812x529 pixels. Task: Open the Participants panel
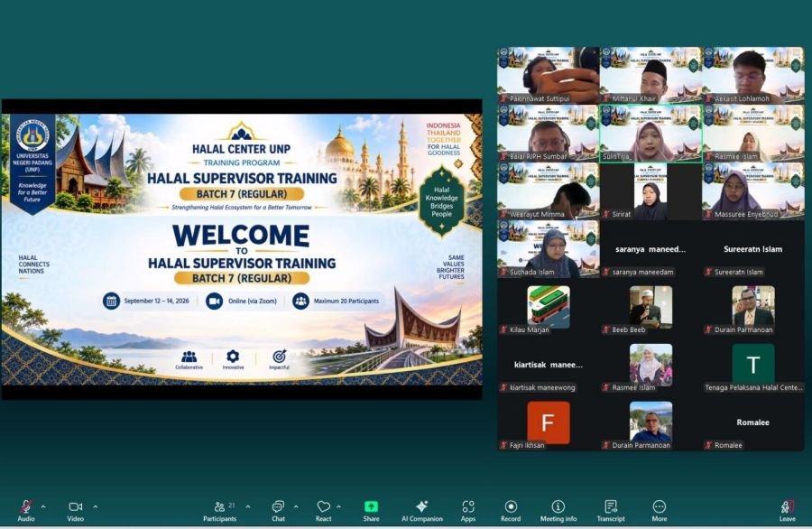(219, 510)
